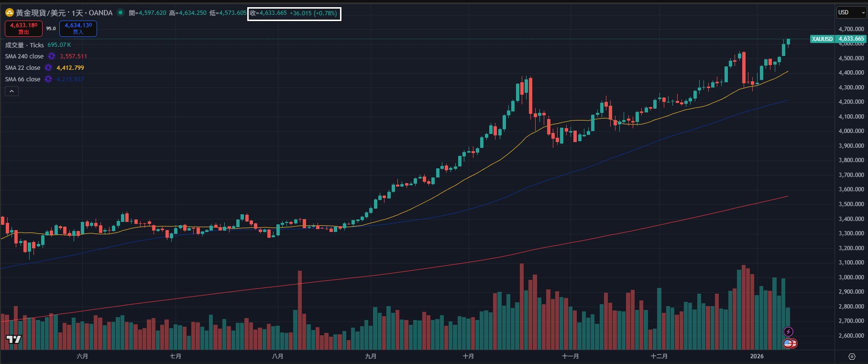The width and height of the screenshot is (868, 364).
Task: Click the 4,700.000 level on price scale
Action: pos(851,29)
